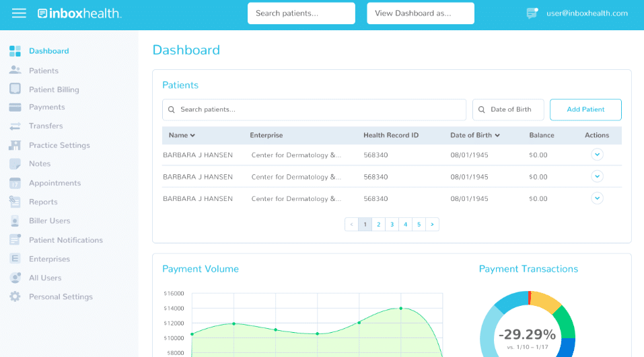The image size is (644, 357).
Task: Go to Dashboard in sidebar
Action: [49, 51]
